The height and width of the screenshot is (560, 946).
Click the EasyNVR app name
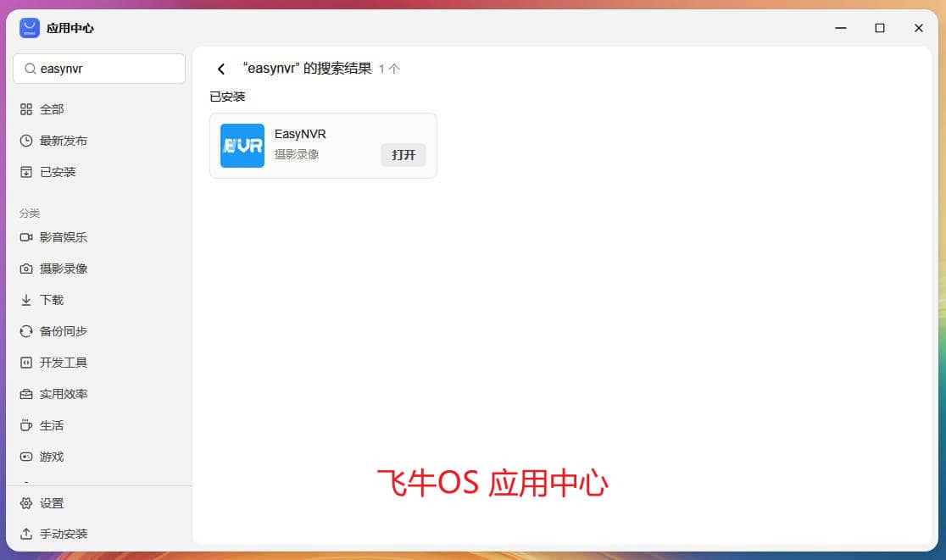click(x=300, y=134)
